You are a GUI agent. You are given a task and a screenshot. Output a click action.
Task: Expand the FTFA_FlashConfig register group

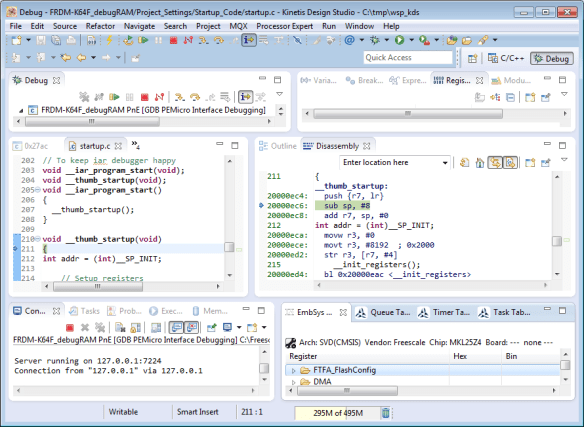click(x=293, y=371)
